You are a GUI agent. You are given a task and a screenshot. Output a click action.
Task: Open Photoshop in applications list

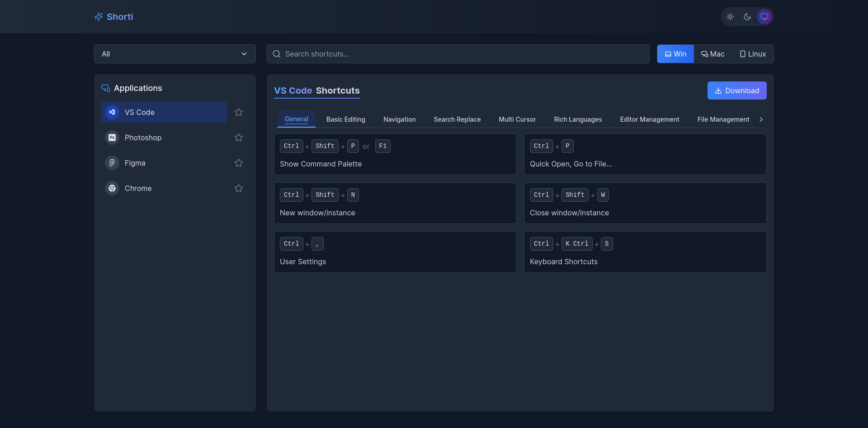164,138
